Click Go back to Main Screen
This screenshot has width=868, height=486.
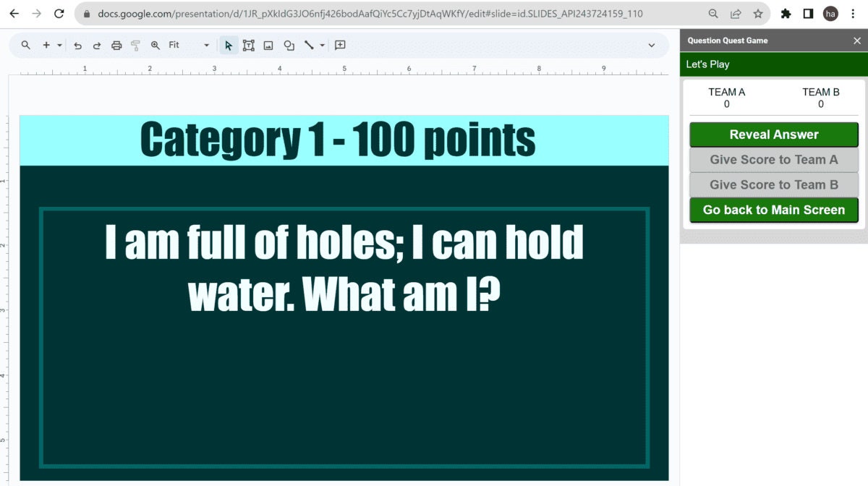[773, 210]
